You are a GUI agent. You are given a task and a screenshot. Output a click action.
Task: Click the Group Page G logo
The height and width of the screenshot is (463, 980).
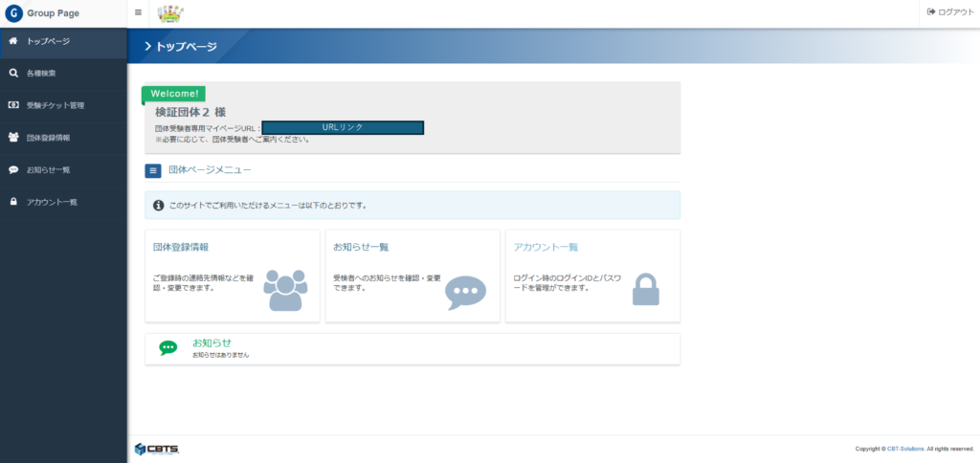tap(13, 13)
